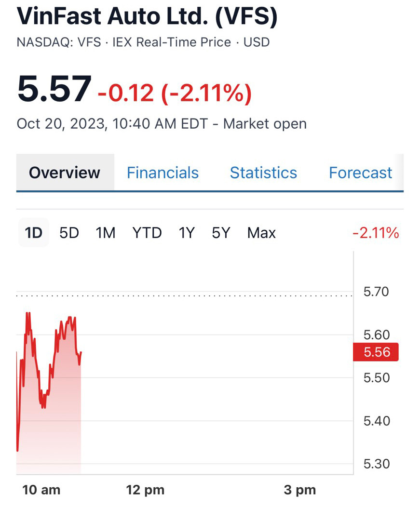The image size is (420, 507).
Task: Display Max chart history
Action: point(261,233)
